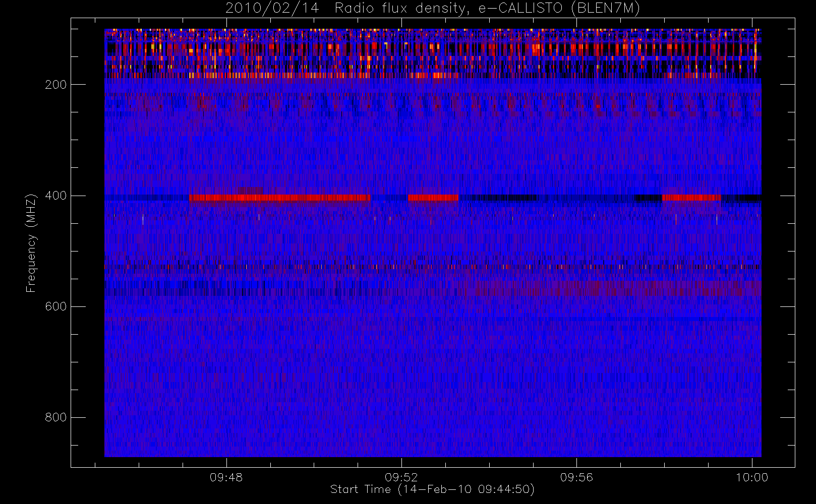Click the 400 frequency tick label
Image resolution: width=816 pixels, height=504 pixels.
(56, 196)
